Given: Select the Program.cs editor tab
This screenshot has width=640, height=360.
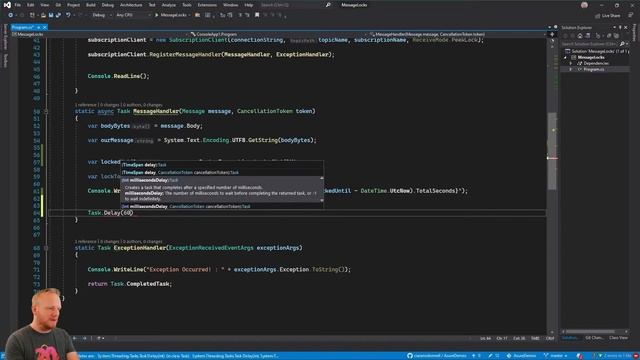Looking at the screenshot, I should tap(22, 27).
